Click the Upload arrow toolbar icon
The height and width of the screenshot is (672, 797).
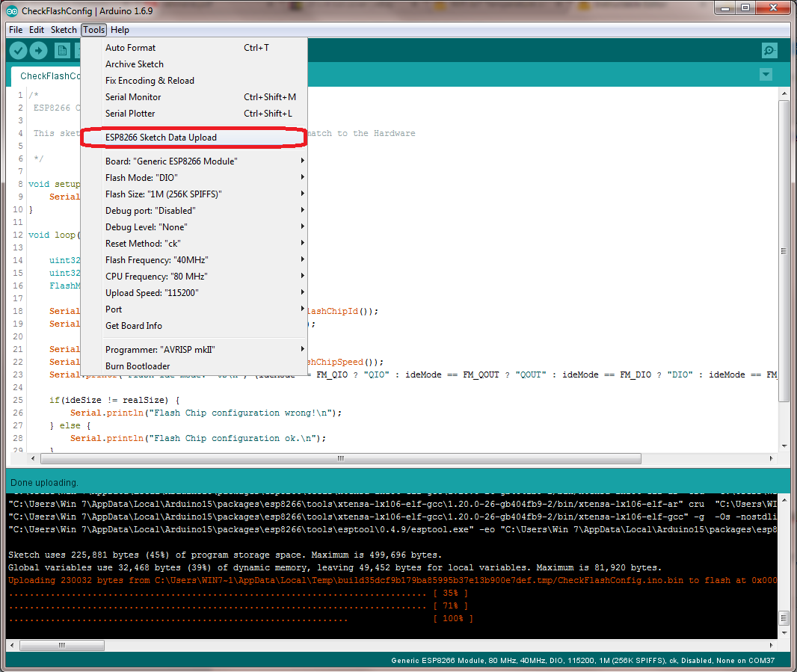point(38,50)
